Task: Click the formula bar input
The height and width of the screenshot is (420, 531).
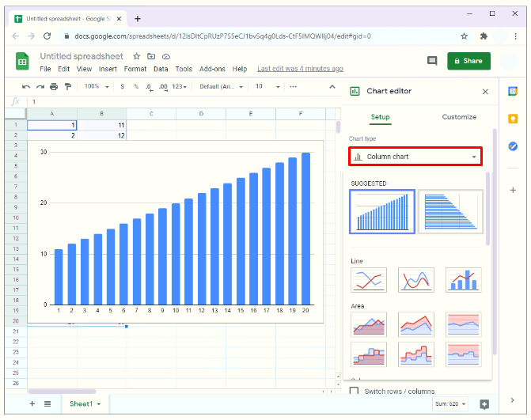Action: [184, 101]
